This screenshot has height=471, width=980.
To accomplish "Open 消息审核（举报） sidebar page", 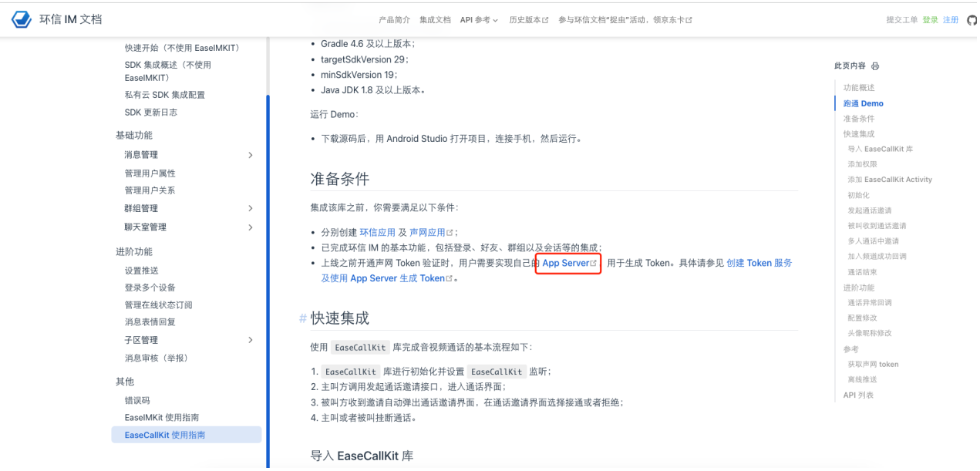I will 157,358.
